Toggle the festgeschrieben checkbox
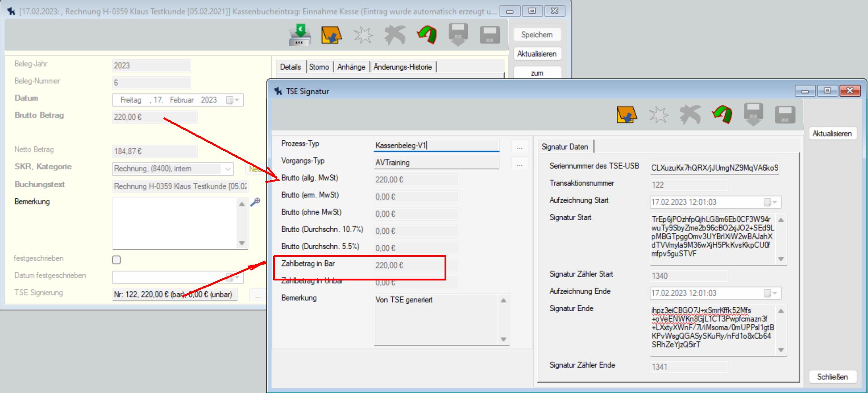 116,260
